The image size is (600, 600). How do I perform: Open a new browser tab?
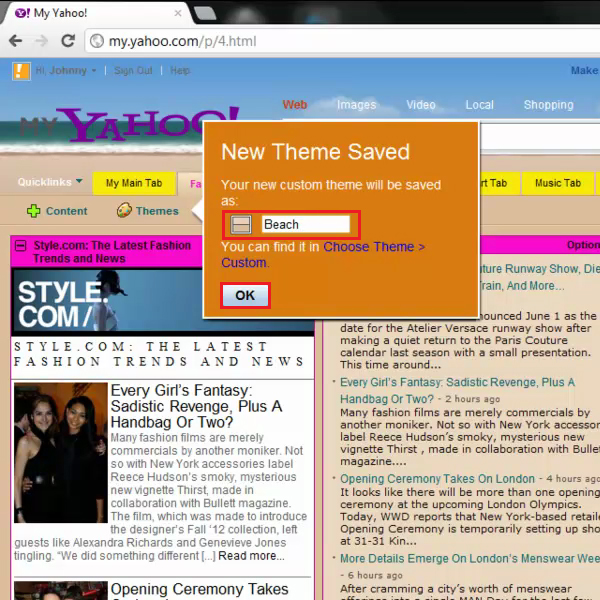(205, 13)
